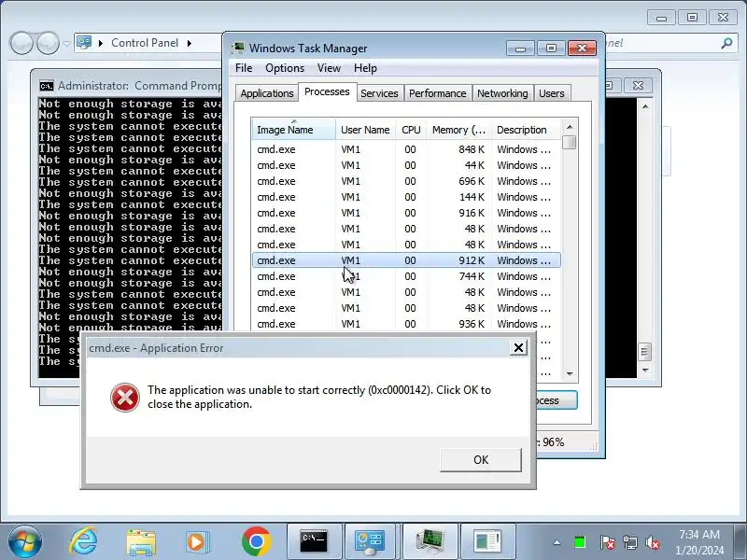Open the Windows Start button
The image size is (747, 560).
click(x=24, y=542)
